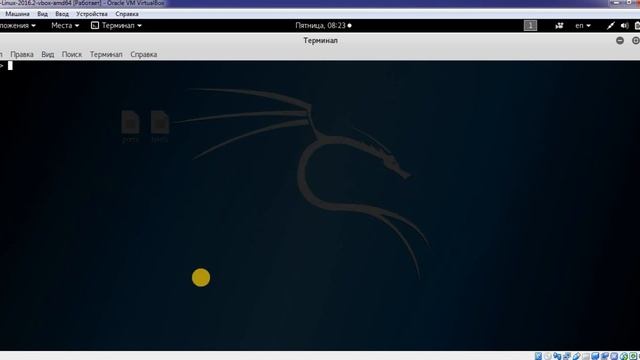Open terminal window's Терминал menu

click(x=106, y=54)
